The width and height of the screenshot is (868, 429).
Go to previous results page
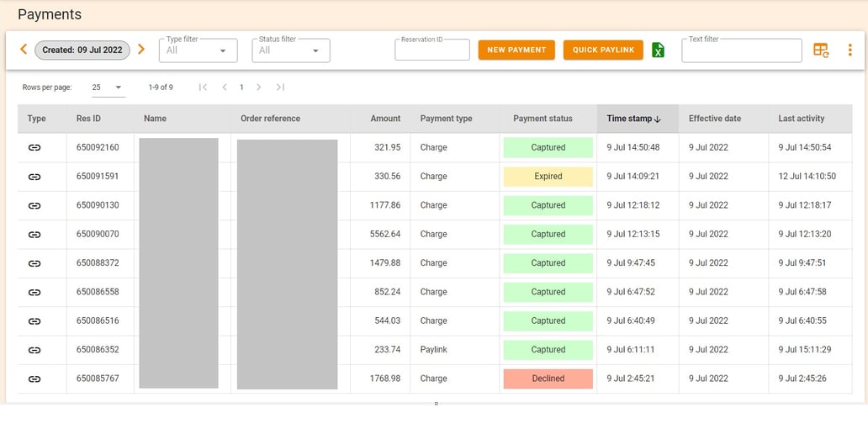pyautogui.click(x=225, y=87)
